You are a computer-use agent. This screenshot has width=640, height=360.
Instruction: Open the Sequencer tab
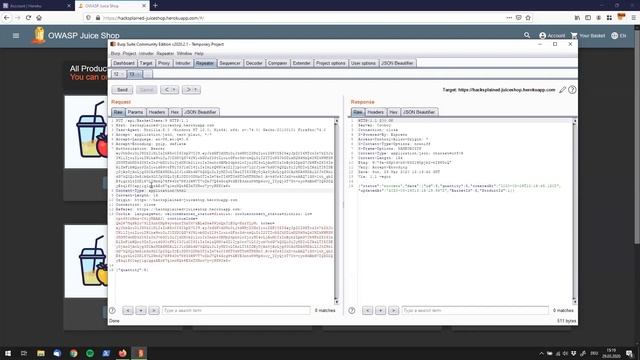point(230,63)
